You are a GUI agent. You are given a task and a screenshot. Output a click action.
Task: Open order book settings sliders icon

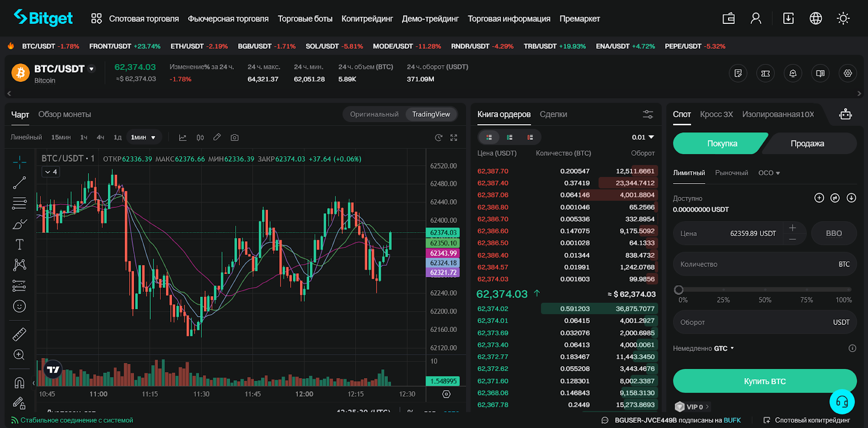648,114
